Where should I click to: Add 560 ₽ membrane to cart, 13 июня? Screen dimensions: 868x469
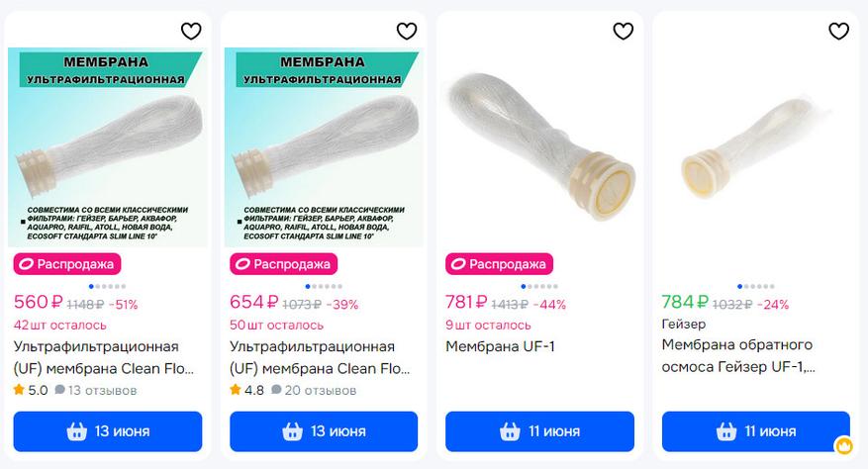108,431
